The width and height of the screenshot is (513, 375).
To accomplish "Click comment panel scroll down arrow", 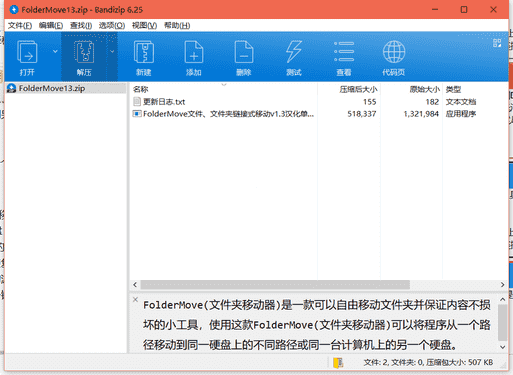I will click(503, 347).
